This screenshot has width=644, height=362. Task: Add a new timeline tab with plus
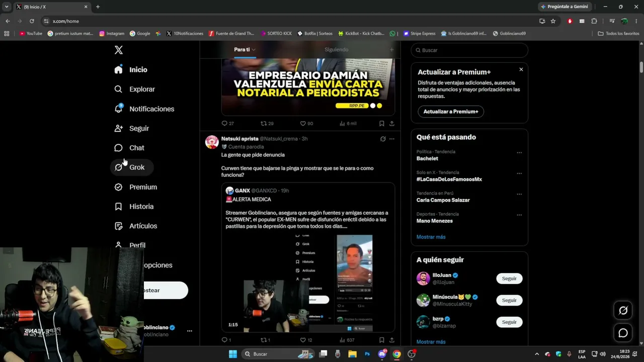(392, 50)
